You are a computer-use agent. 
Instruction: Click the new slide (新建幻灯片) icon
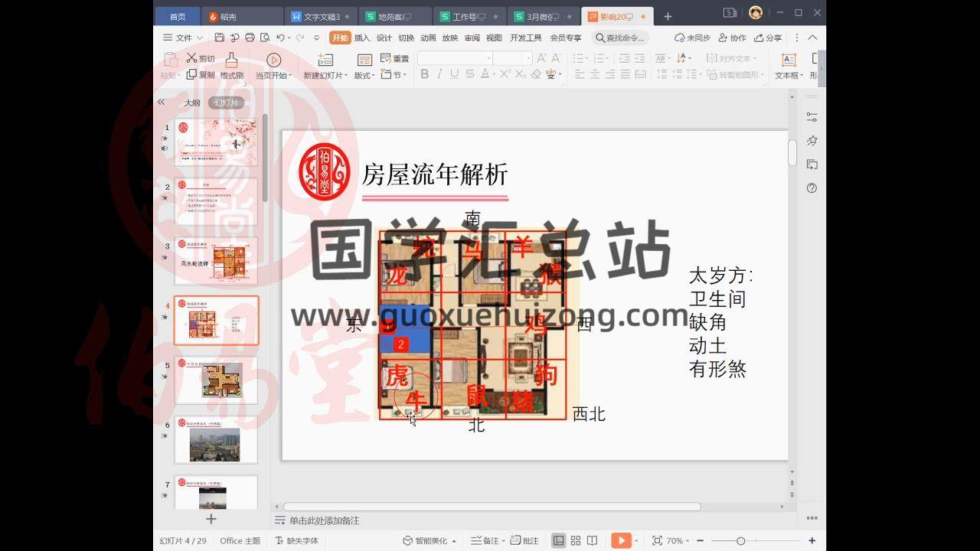325,60
